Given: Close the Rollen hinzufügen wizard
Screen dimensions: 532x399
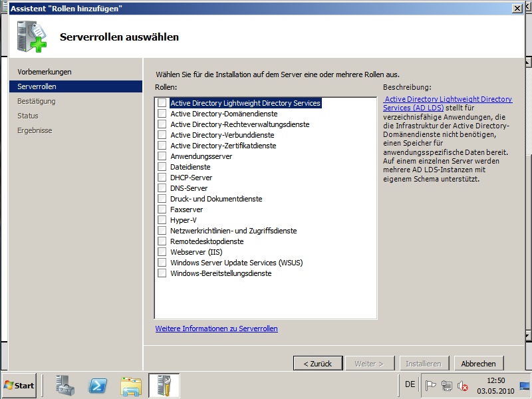Looking at the screenshot, I should pos(517,8).
